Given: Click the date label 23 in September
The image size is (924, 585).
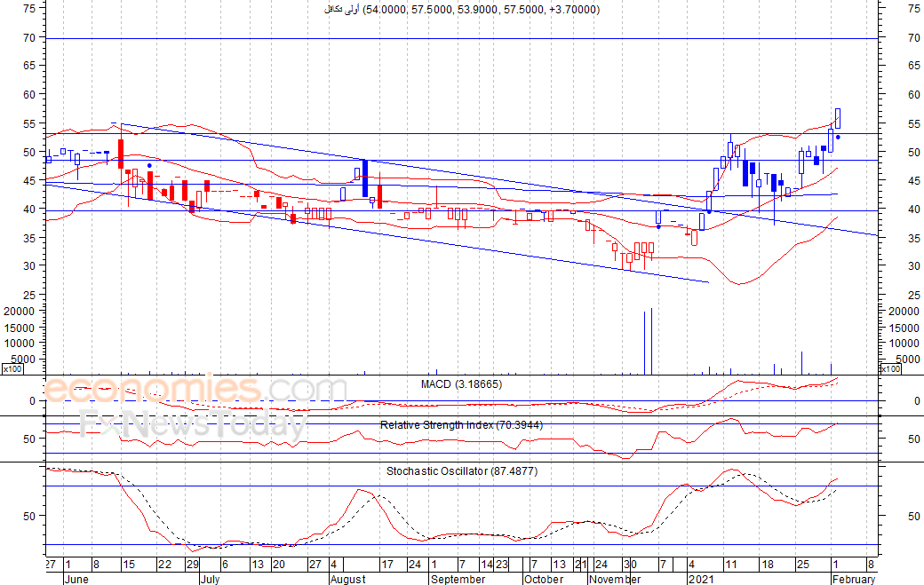Looking at the screenshot, I should [501, 565].
